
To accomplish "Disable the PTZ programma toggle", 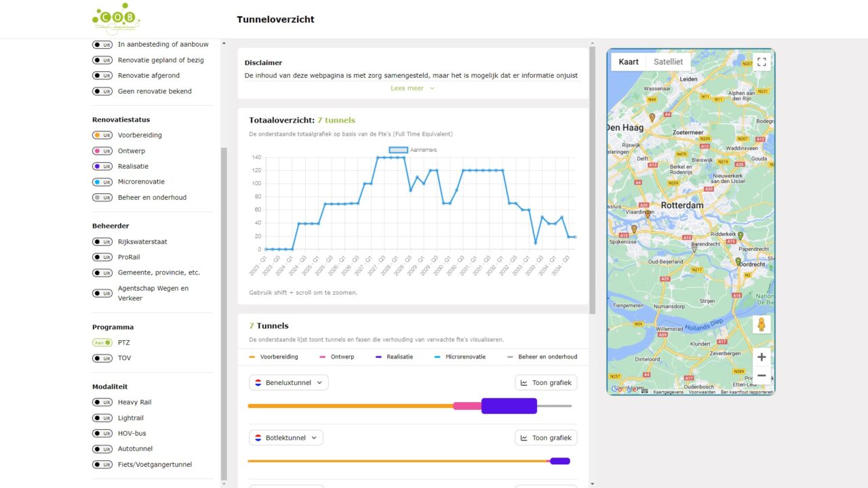I will click(x=102, y=343).
